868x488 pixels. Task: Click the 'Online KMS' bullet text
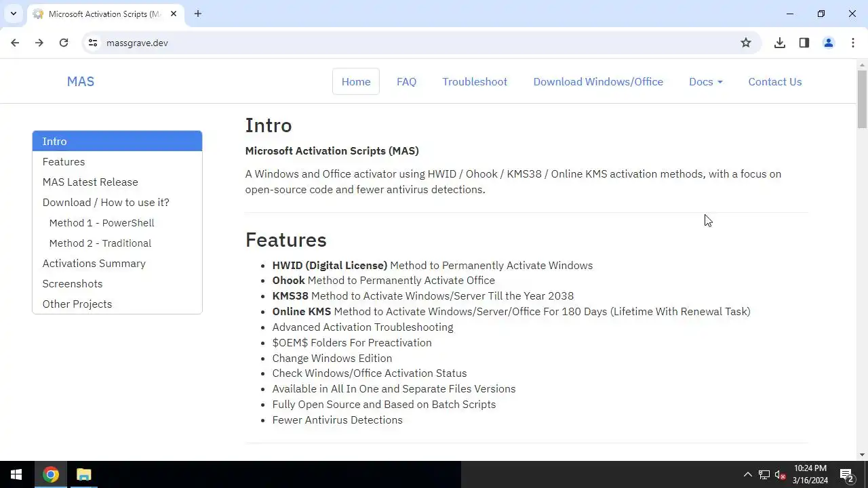(302, 311)
